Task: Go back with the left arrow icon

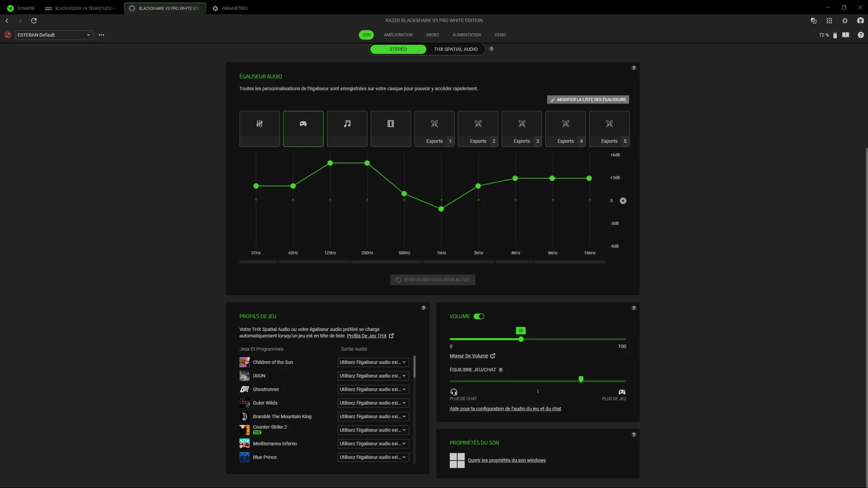Action: point(7,21)
